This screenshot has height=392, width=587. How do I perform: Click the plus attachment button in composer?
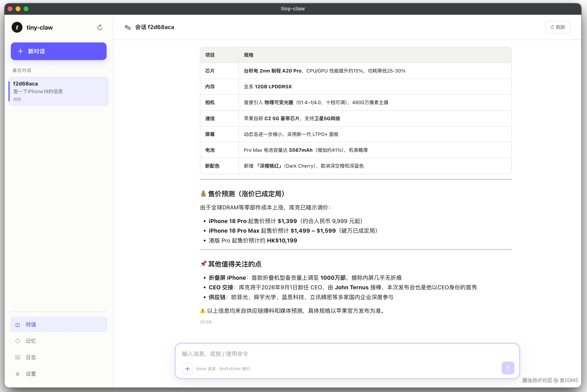click(x=187, y=369)
